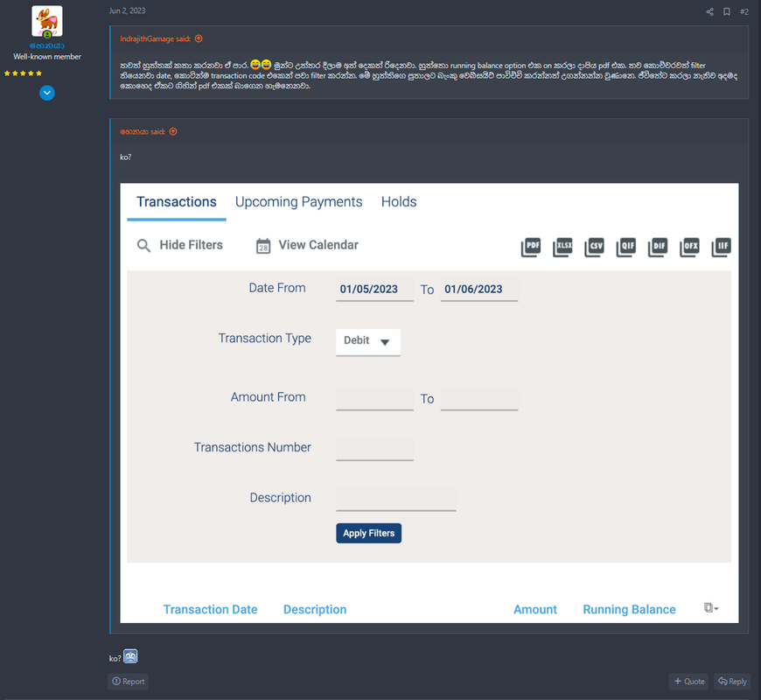
Task: Export transactions as DIF
Action: point(658,248)
